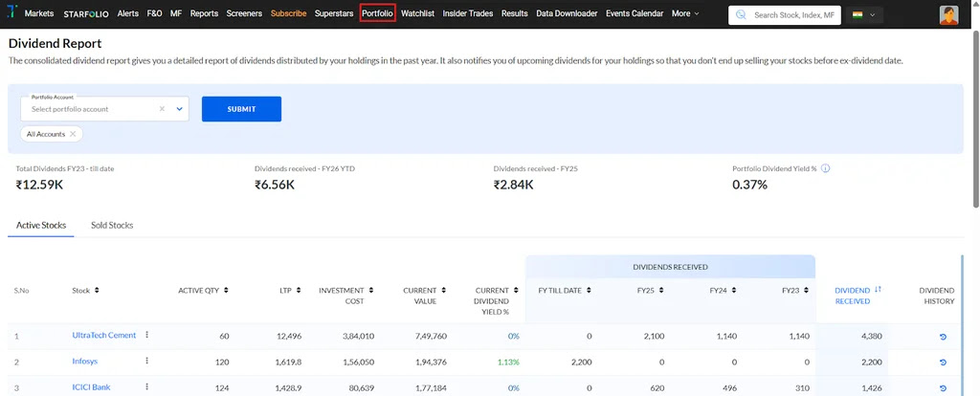Open the Portfolio Dividend Yield info icon
The width and height of the screenshot is (980, 396).
(x=826, y=168)
